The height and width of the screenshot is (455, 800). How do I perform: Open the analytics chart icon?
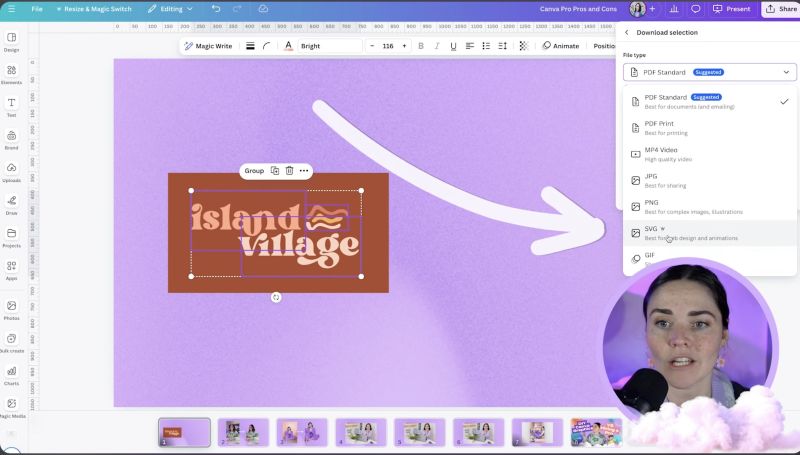click(674, 9)
